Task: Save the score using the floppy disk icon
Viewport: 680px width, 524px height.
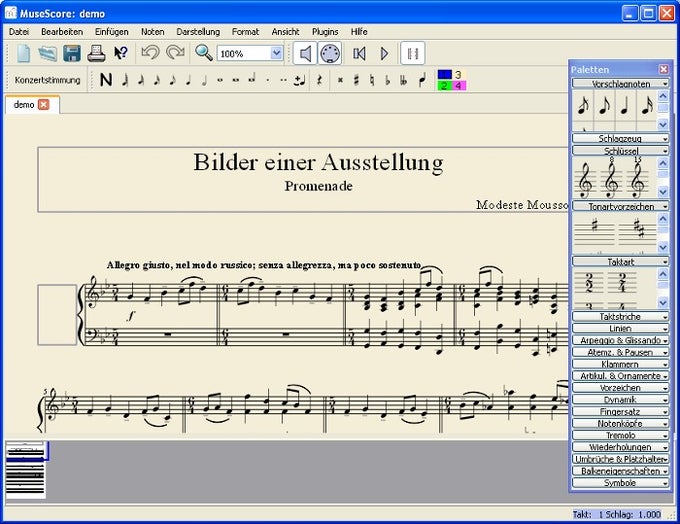Action: click(72, 53)
